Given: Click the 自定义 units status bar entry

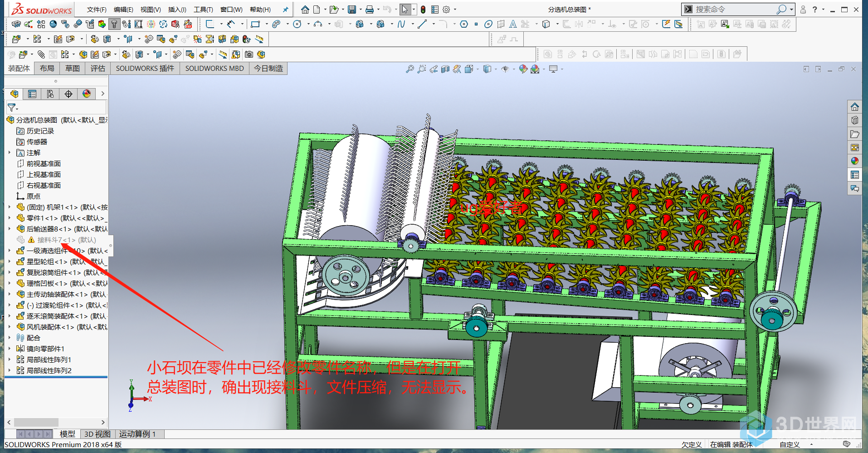Looking at the screenshot, I should click(790, 444).
